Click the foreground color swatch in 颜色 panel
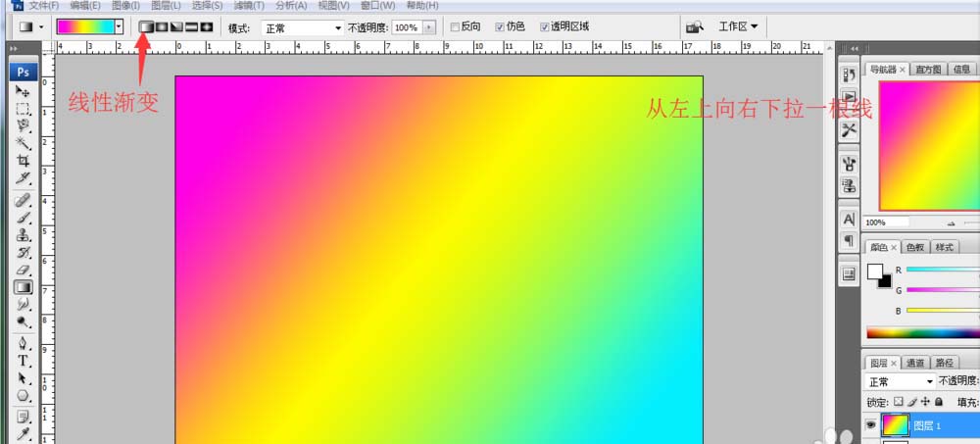 (874, 271)
